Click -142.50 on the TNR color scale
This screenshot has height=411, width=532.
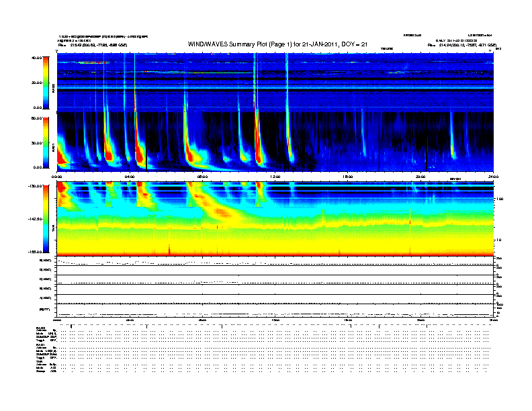(x=36, y=219)
